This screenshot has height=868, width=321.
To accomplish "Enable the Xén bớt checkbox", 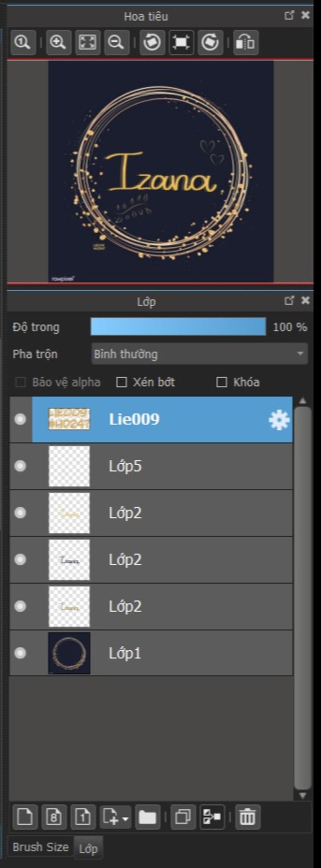I will pyautogui.click(x=121, y=382).
